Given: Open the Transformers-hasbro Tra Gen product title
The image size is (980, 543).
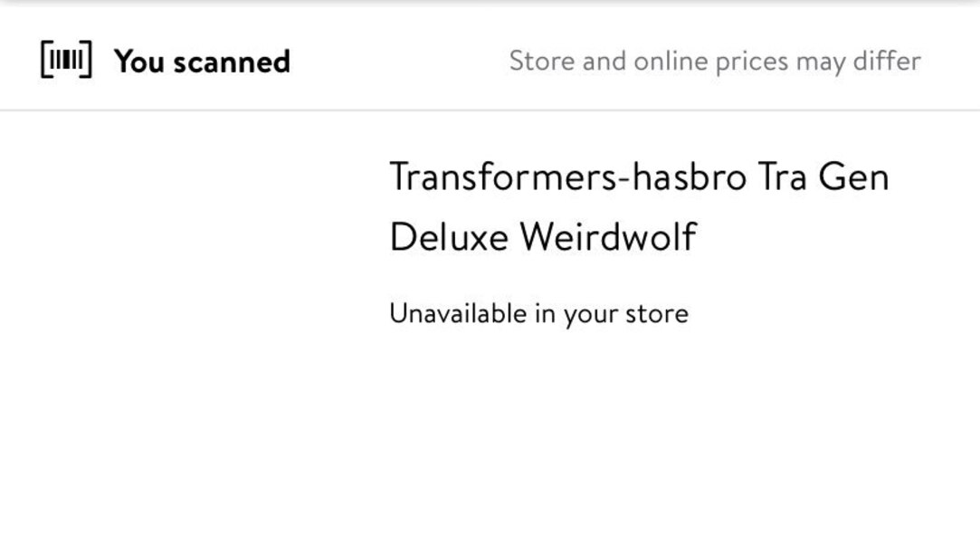Looking at the screenshot, I should point(639,176).
